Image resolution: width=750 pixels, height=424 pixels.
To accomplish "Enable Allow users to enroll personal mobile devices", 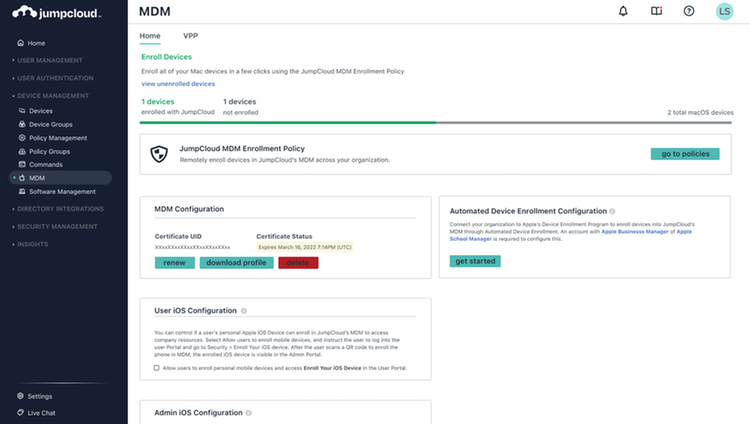I will [x=156, y=368].
